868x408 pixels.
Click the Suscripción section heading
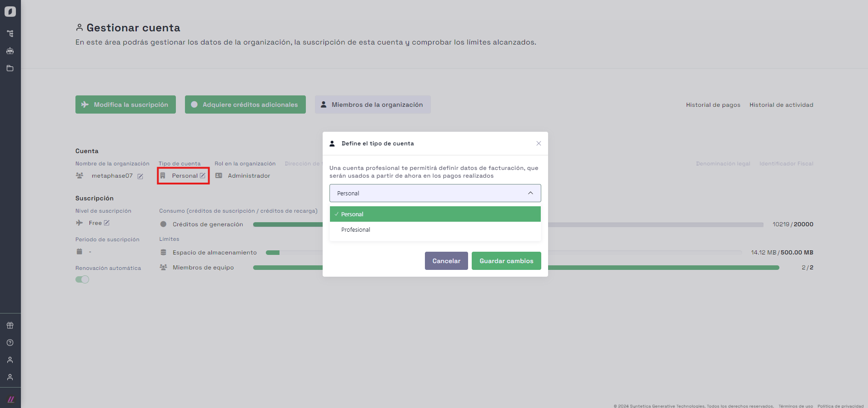pos(95,199)
